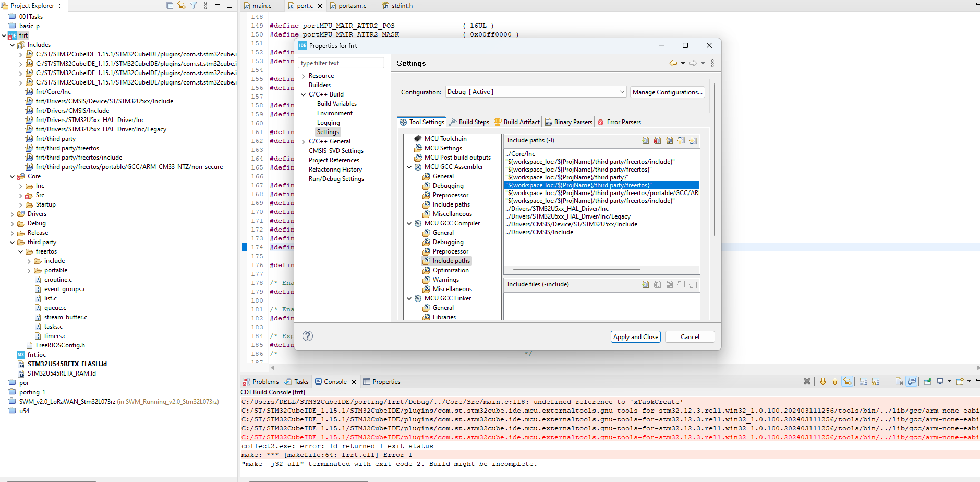Move the selected include path up
980x482 pixels.
point(681,140)
